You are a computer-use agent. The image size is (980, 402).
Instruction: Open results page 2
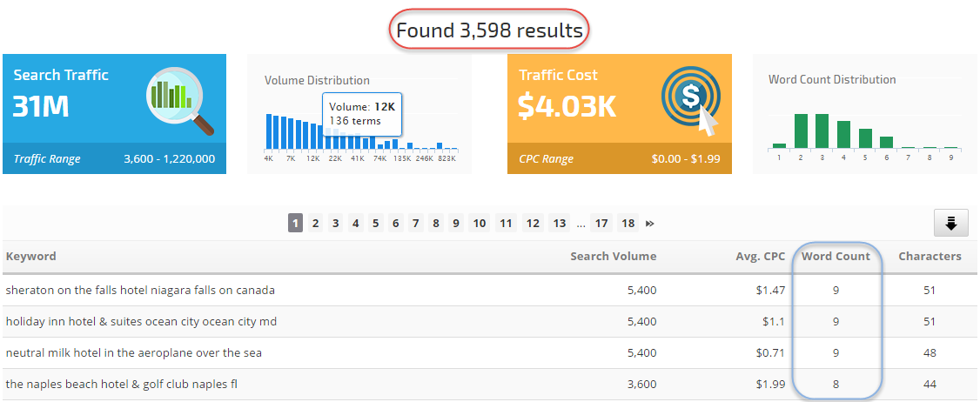tap(316, 224)
